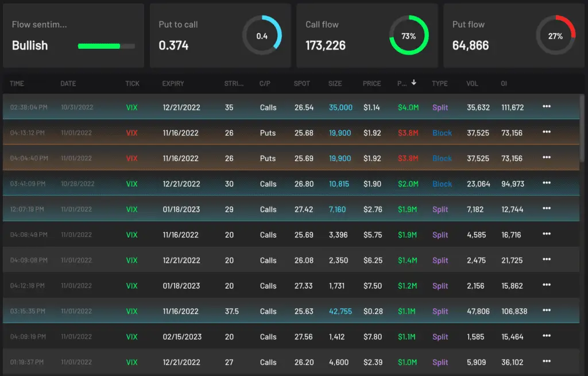
Task: Select the Put flow 64,866 value
Action: coord(470,45)
